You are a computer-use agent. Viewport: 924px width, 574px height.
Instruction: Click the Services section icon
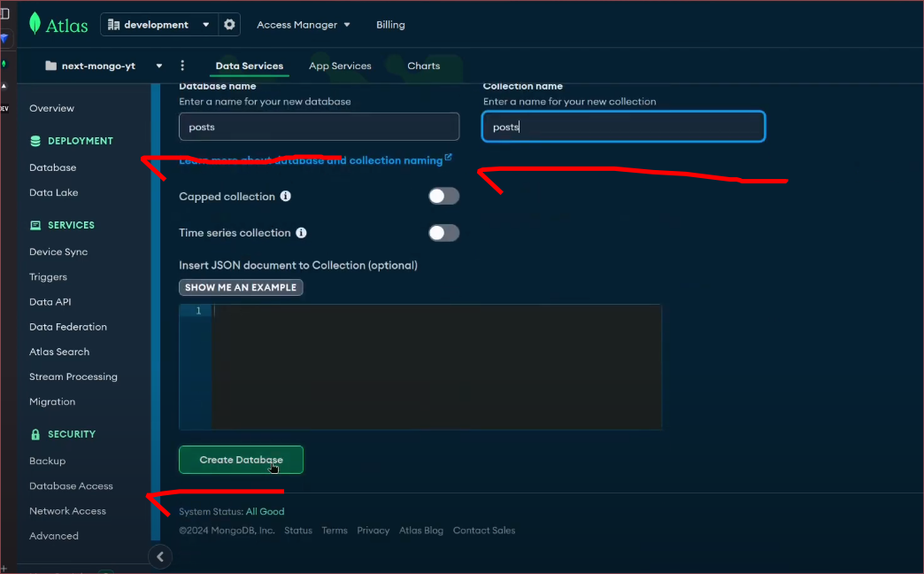35,225
